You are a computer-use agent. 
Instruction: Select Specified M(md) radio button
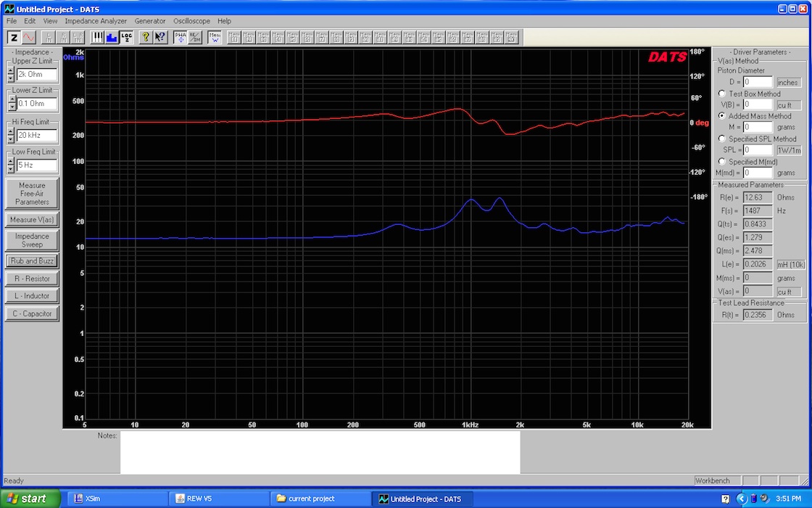point(722,161)
